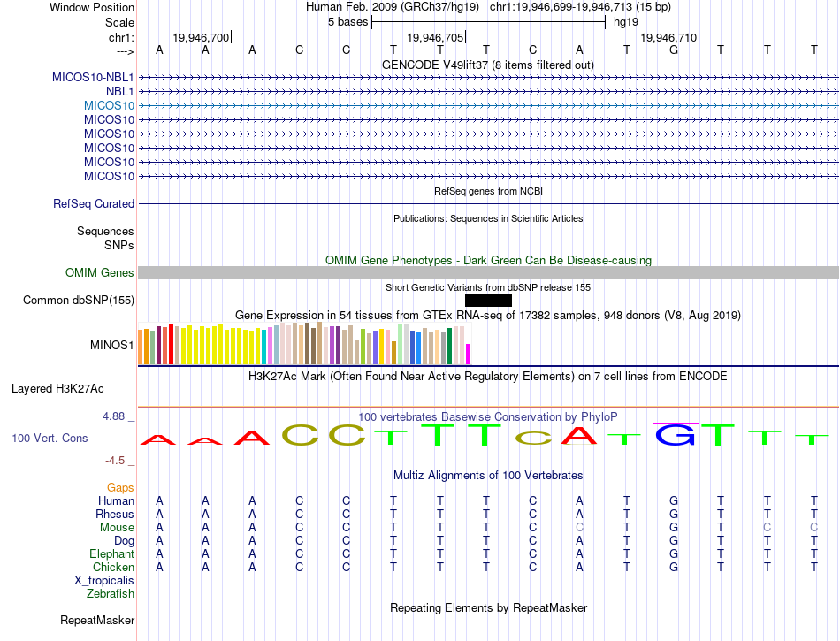Click the Publications Sequences in Scientific Articles title

[488, 218]
